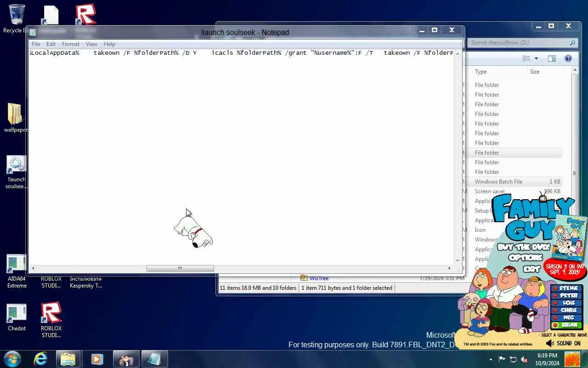Click the Notepad window icon in title bar
Viewport: 588px width, 368px height.
[x=32, y=32]
